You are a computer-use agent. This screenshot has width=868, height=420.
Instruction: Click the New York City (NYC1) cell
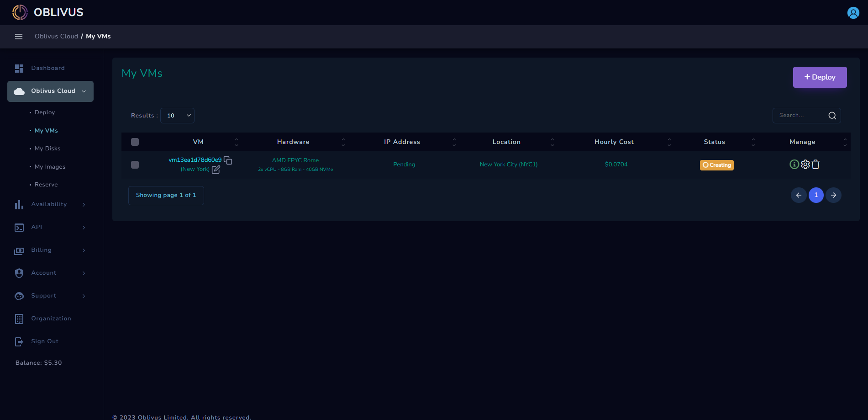point(509,165)
